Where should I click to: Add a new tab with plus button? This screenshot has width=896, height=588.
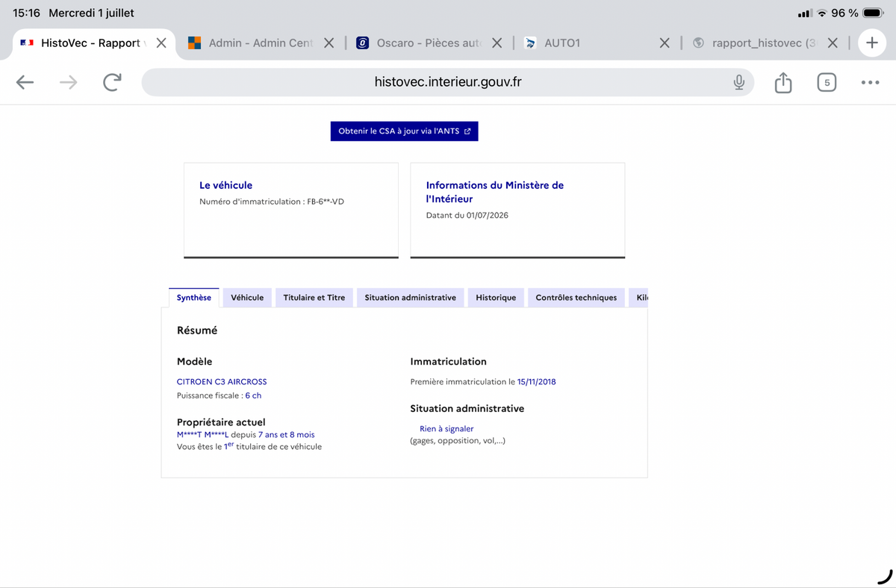point(872,43)
